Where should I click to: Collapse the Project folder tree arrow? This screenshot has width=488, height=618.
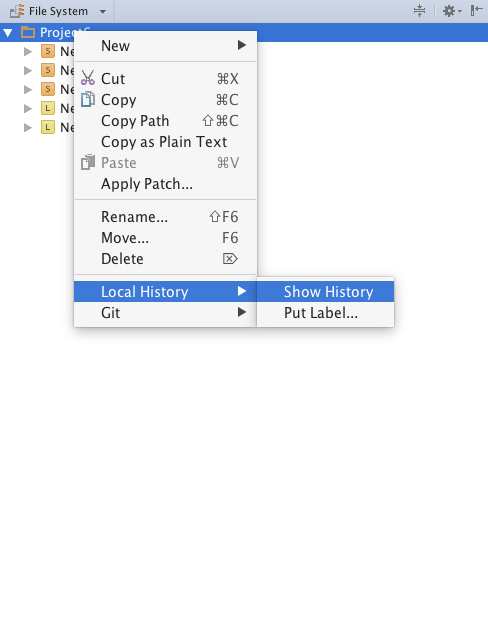[x=8, y=33]
